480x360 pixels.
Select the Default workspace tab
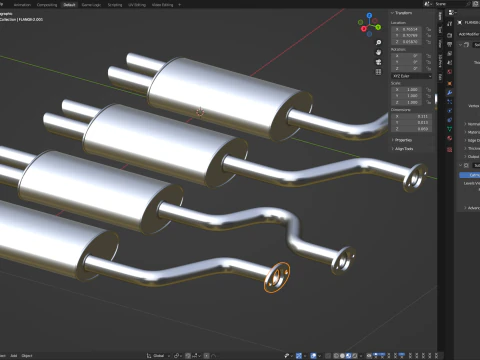(x=69, y=5)
